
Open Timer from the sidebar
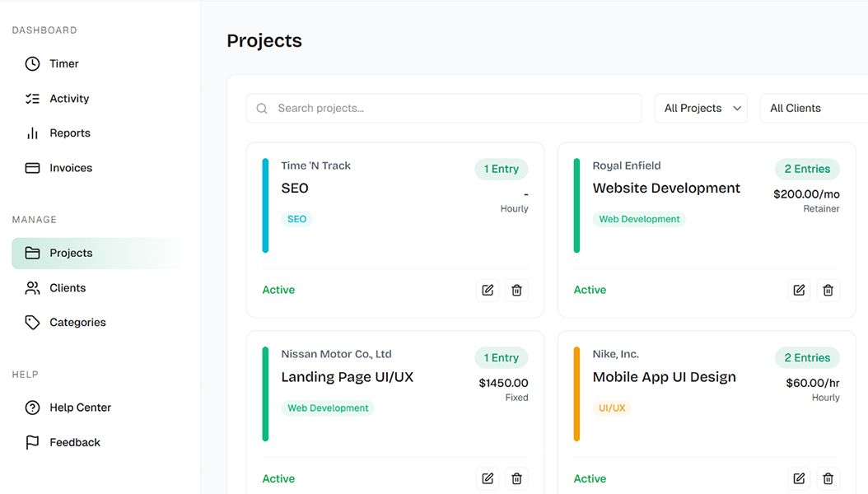point(63,63)
